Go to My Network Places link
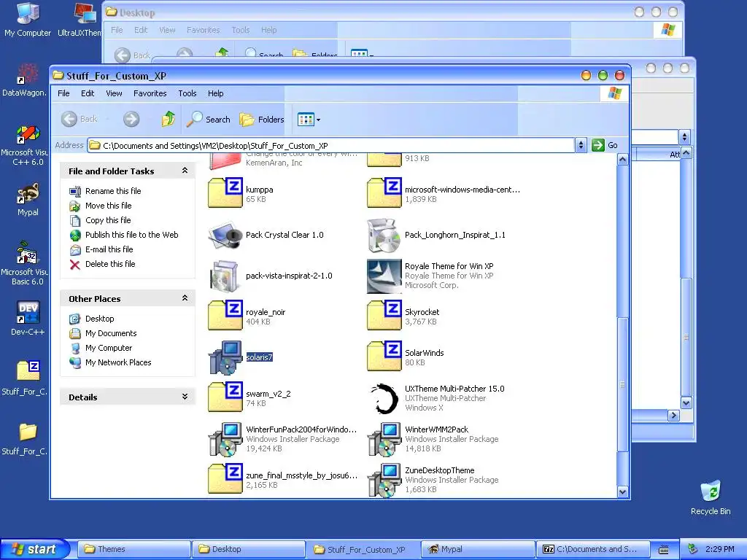Viewport: 747px width, 560px height. [118, 362]
